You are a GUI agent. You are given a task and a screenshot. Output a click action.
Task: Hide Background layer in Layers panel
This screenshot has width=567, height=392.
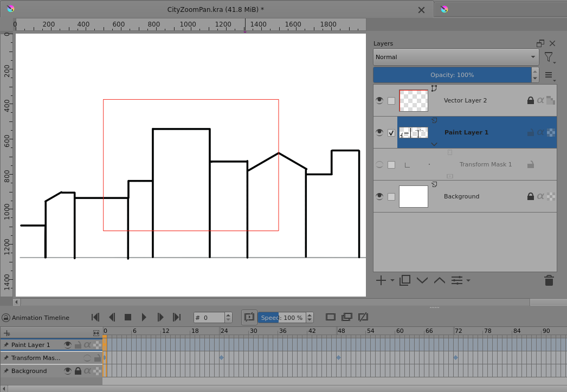[379, 196]
